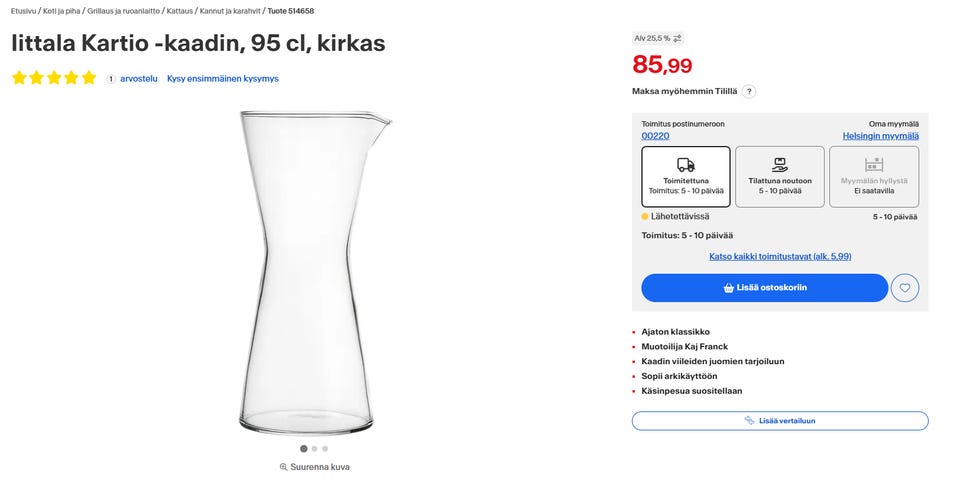Open Kysy ensimmäinen kysymys link
Image resolution: width=960 pixels, height=483 pixels.
click(222, 78)
